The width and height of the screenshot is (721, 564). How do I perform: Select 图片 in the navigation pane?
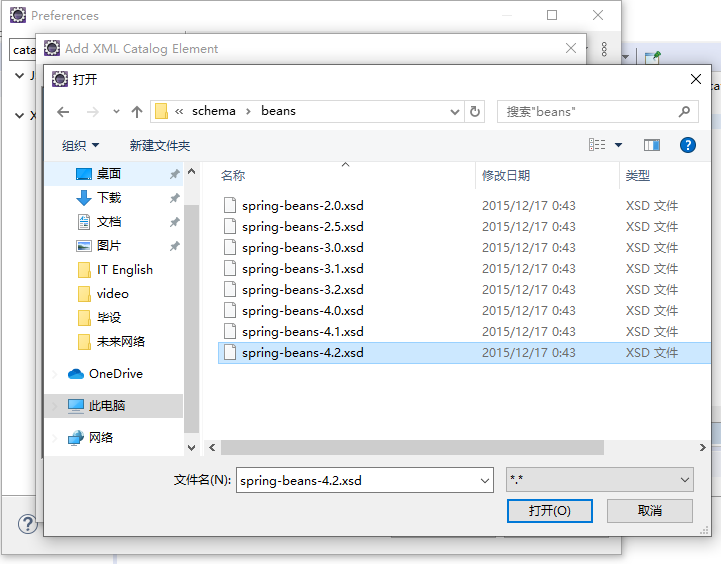point(109,245)
